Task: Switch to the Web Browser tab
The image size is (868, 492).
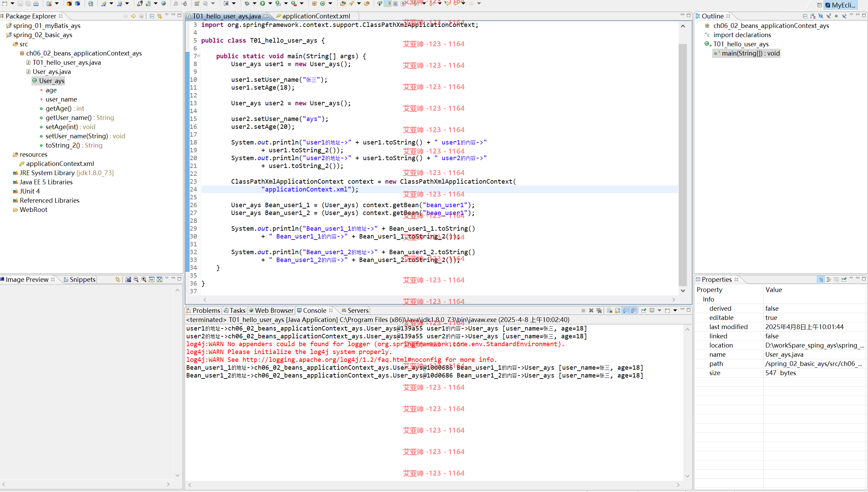Action: tap(271, 310)
